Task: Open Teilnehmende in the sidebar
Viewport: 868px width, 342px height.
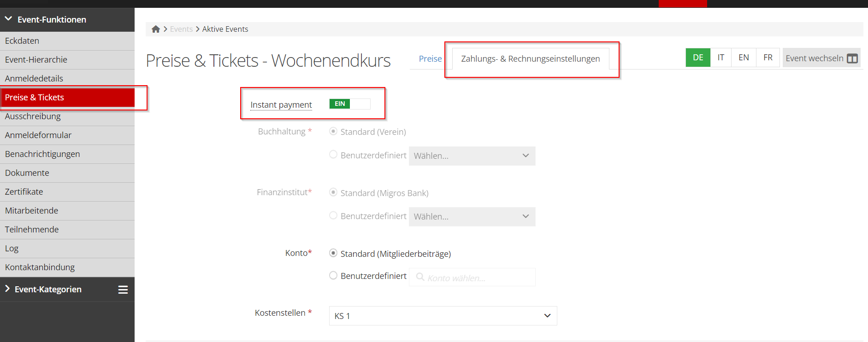Action: point(67,230)
